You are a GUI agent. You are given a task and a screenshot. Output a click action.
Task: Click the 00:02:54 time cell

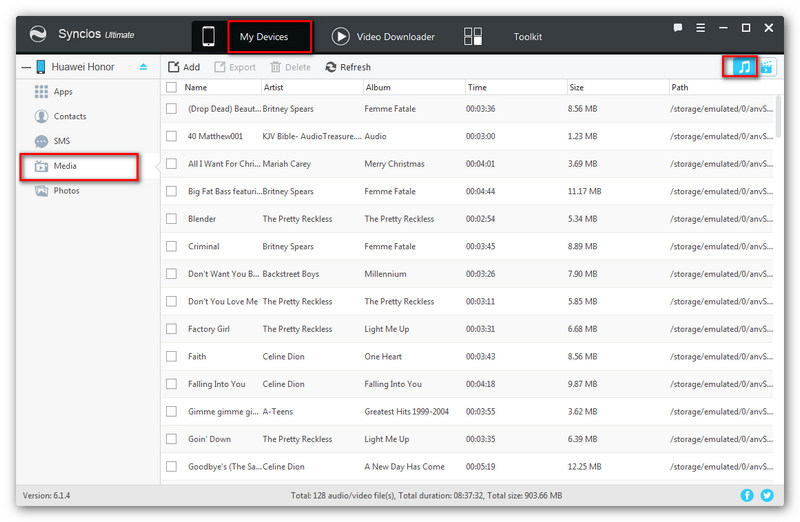point(481,219)
